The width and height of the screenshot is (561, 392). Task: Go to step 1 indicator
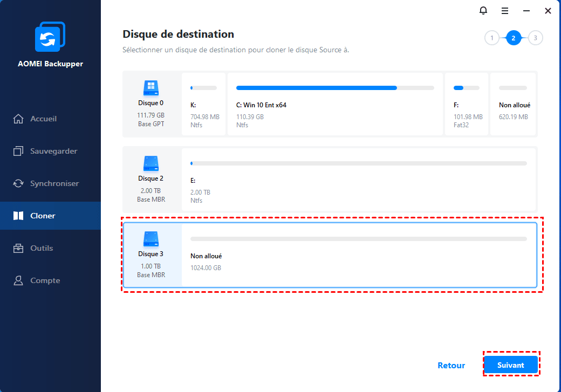click(492, 38)
